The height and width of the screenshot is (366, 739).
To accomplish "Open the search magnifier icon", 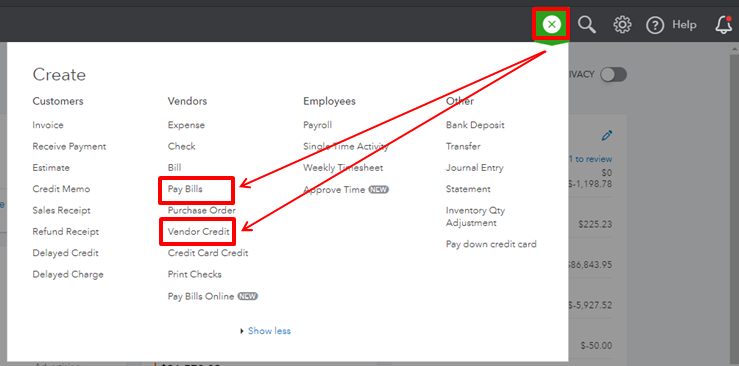I will [x=587, y=24].
